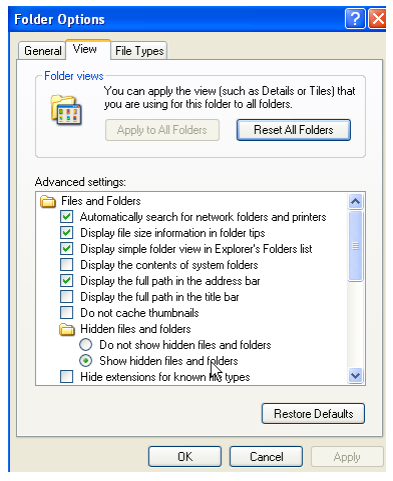
Task: Click the Advanced settings: label
Action: tap(80, 182)
